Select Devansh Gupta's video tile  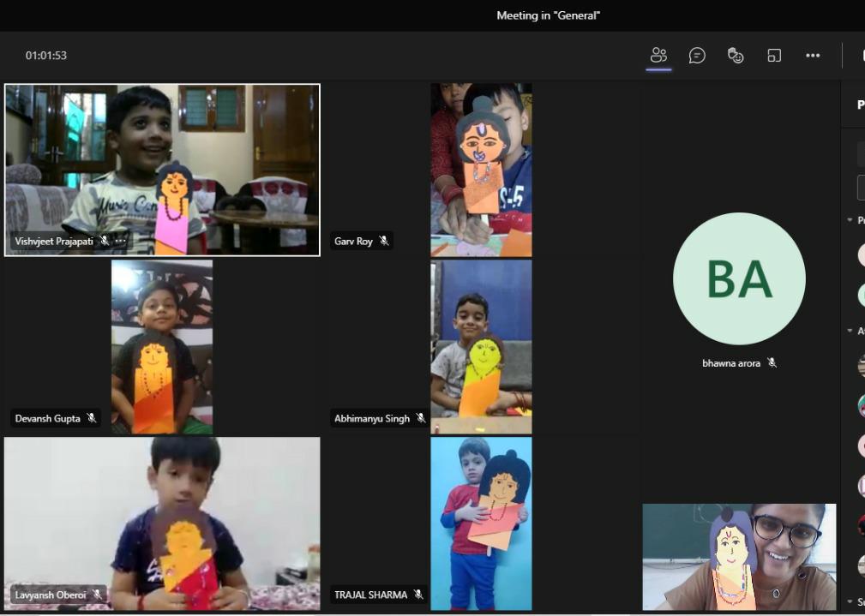pos(162,347)
